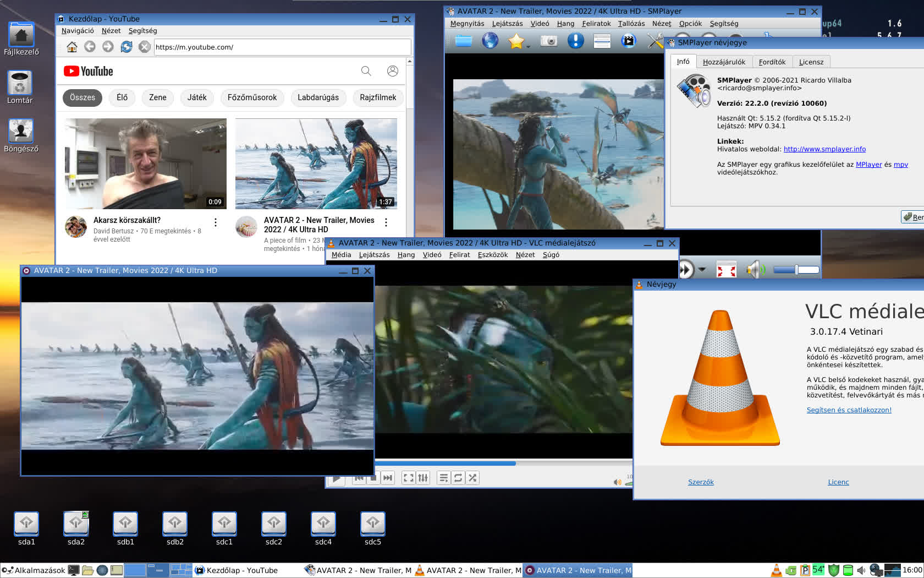
Task: Select the Játék filter chip
Action: pos(197,97)
